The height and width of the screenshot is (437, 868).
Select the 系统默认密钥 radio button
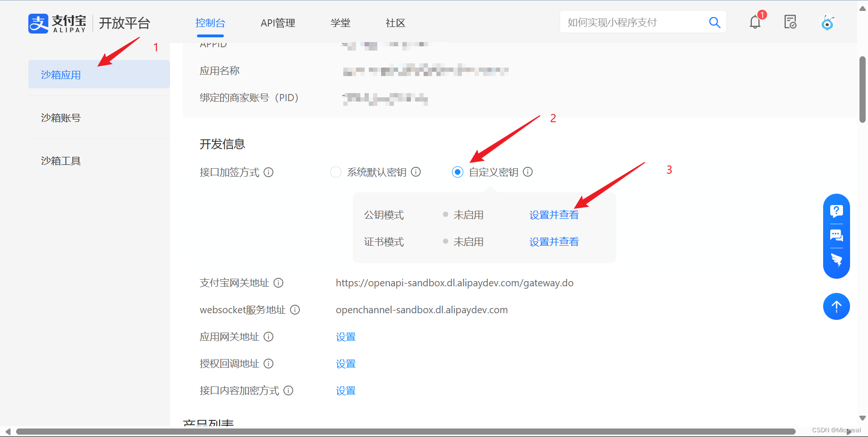tap(336, 172)
